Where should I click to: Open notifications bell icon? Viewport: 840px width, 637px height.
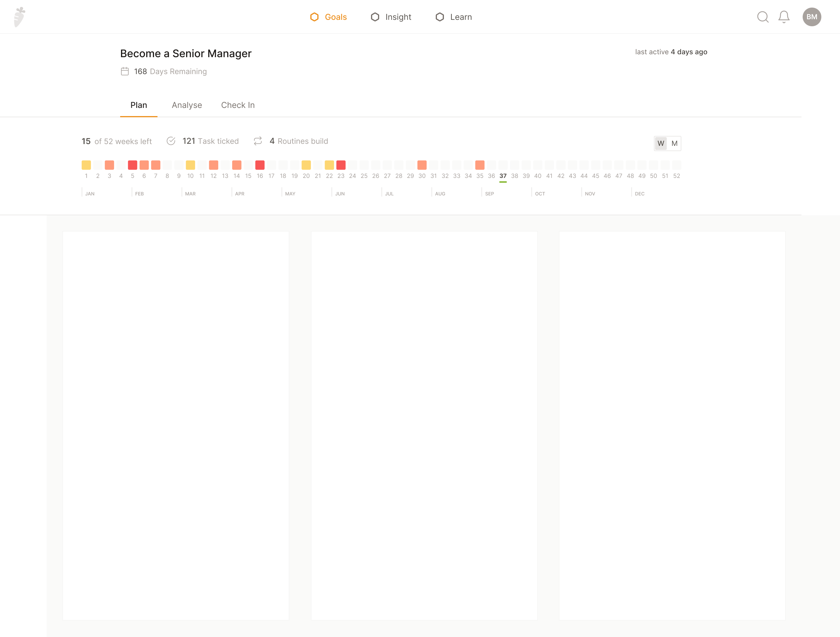(x=784, y=17)
